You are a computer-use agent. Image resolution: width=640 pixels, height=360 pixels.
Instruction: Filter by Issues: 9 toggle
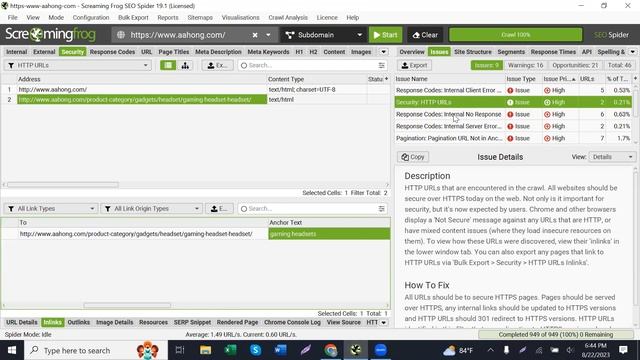tap(487, 65)
